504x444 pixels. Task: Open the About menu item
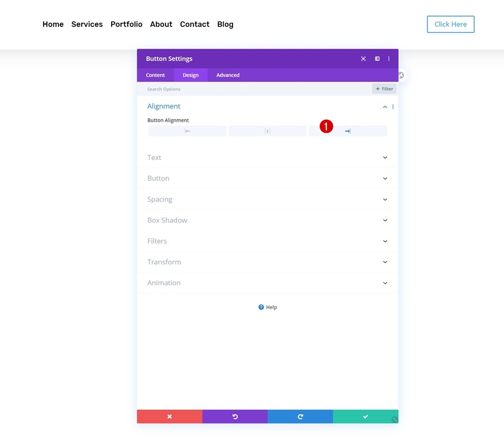[161, 25]
